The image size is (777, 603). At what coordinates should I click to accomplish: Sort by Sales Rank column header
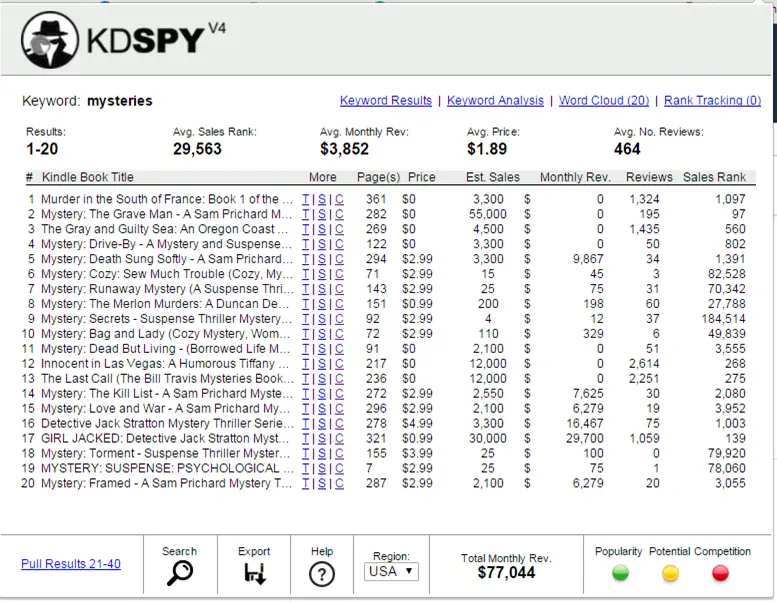[x=714, y=177]
